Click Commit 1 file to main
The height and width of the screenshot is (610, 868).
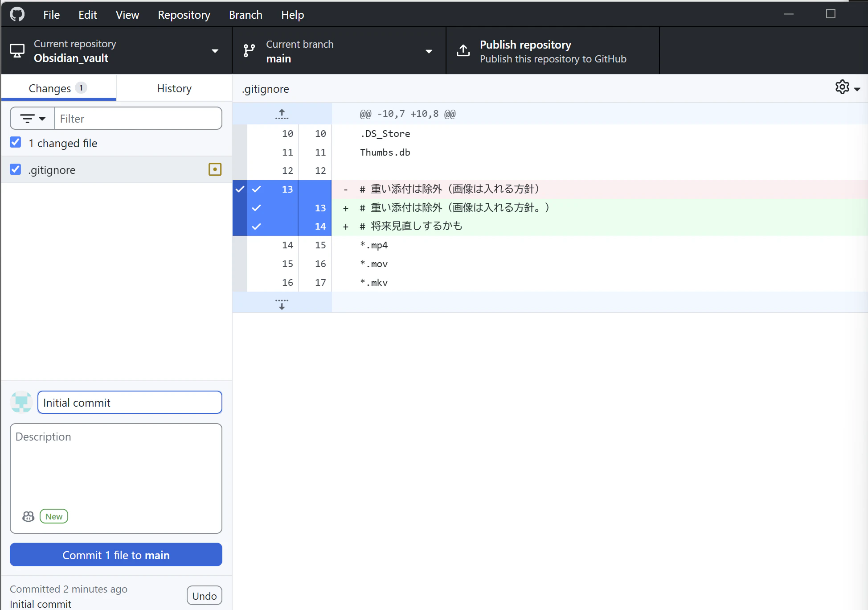coord(116,555)
